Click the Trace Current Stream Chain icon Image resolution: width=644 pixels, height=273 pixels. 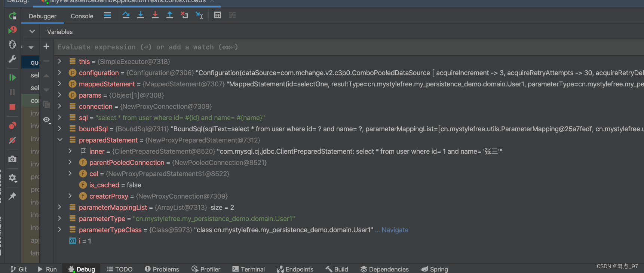pyautogui.click(x=232, y=15)
